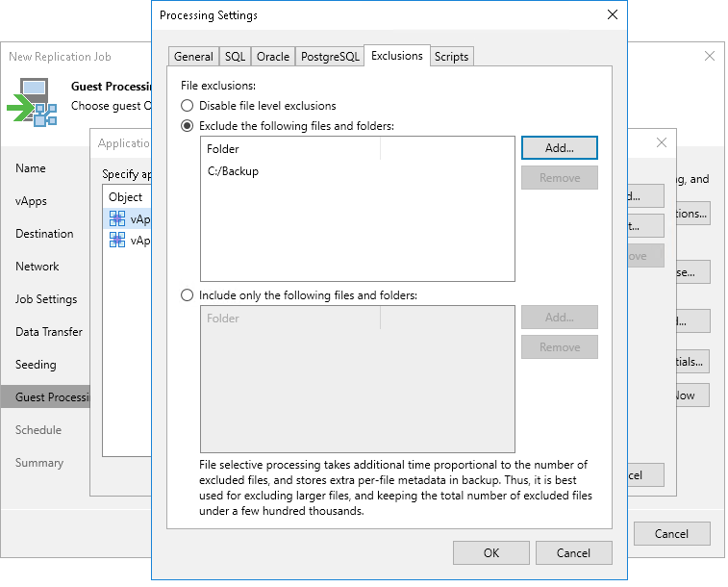The height and width of the screenshot is (587, 728).
Task: Close the Application-aware processing dialog
Action: click(662, 142)
